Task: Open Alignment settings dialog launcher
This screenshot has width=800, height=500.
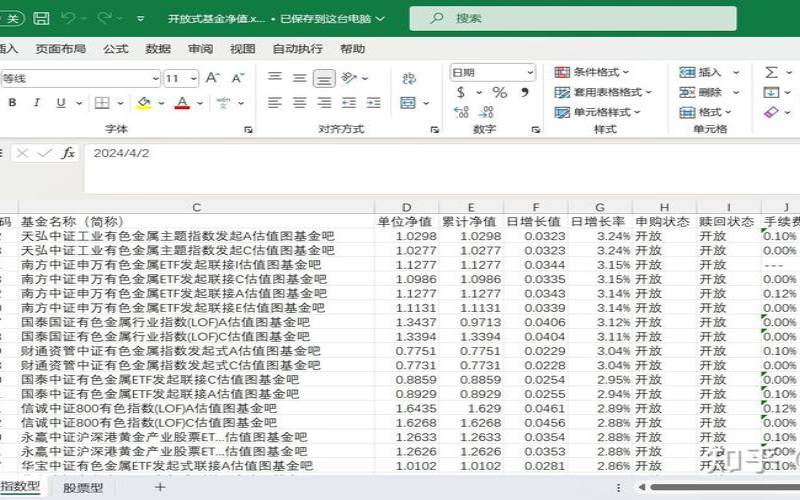Action: [x=435, y=130]
